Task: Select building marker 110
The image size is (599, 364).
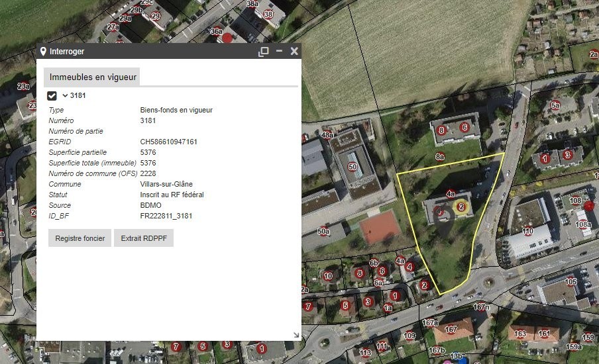Action: pos(527,232)
